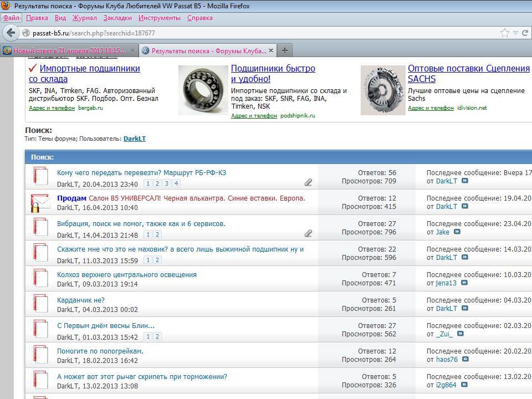The image size is (532, 399).
Task: Open thread 'А может вот этот рычаг скрипеть при торможении?'
Action: point(142,376)
